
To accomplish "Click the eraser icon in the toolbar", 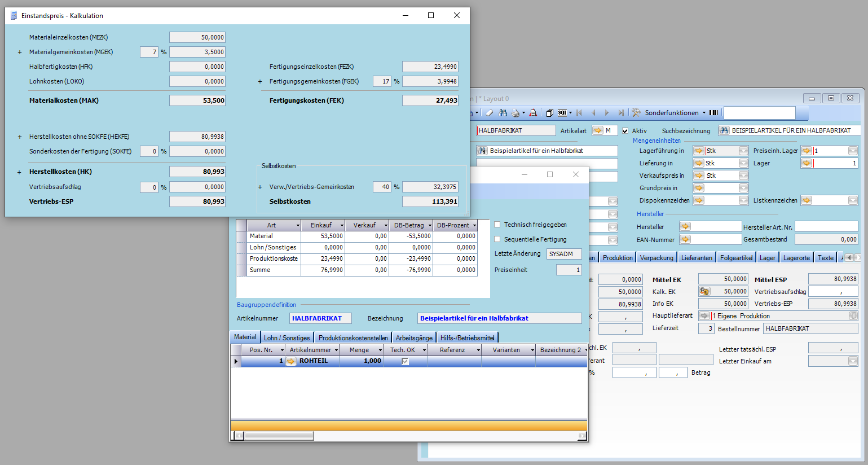I will point(490,113).
